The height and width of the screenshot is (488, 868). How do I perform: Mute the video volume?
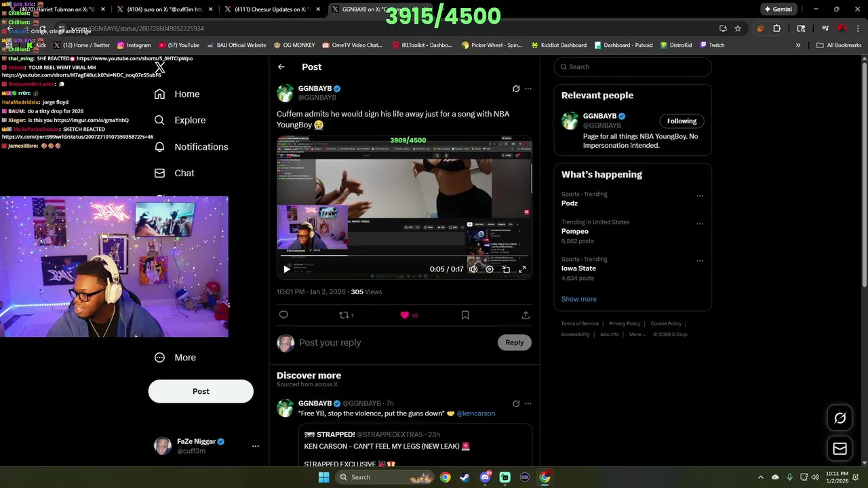click(x=473, y=269)
